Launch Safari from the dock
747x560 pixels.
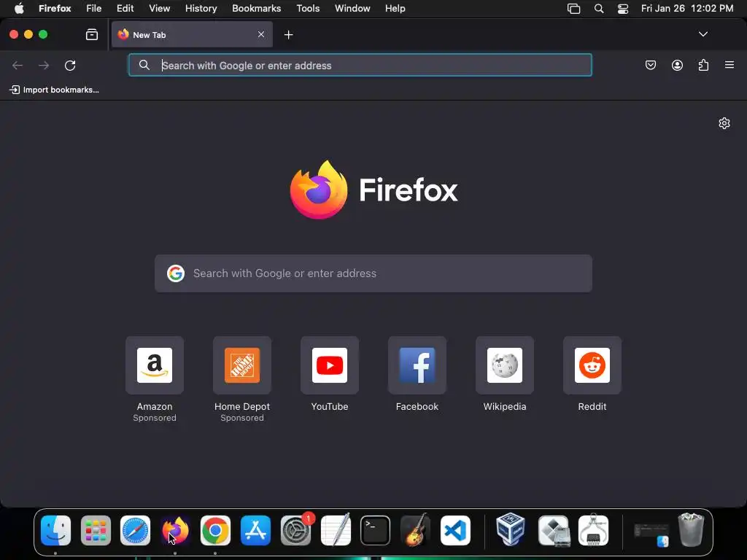(x=135, y=531)
